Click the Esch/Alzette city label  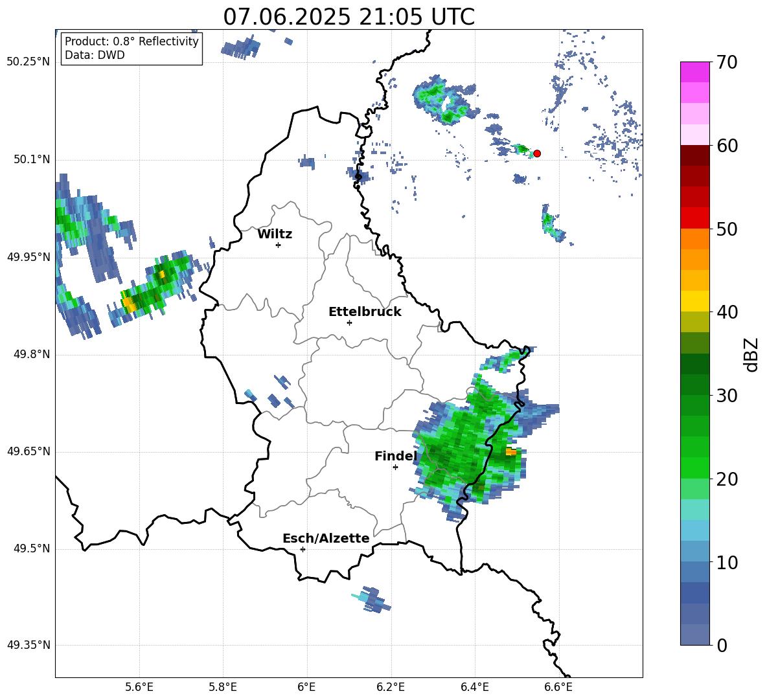point(326,538)
